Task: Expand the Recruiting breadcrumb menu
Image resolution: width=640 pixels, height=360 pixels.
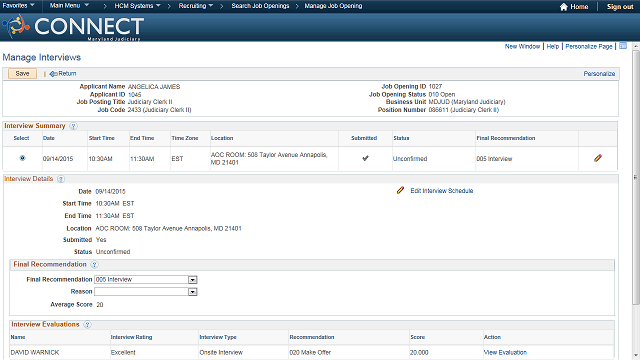Action: coord(196,6)
